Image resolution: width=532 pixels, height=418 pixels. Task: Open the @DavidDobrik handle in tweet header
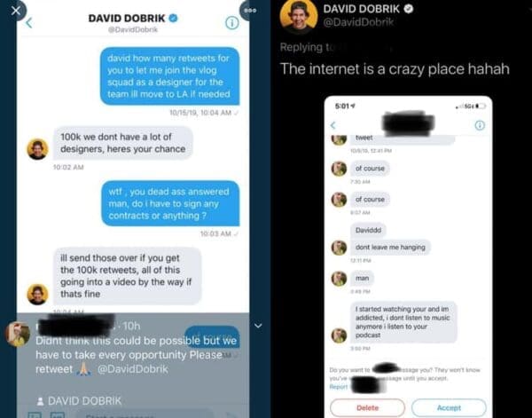click(358, 22)
